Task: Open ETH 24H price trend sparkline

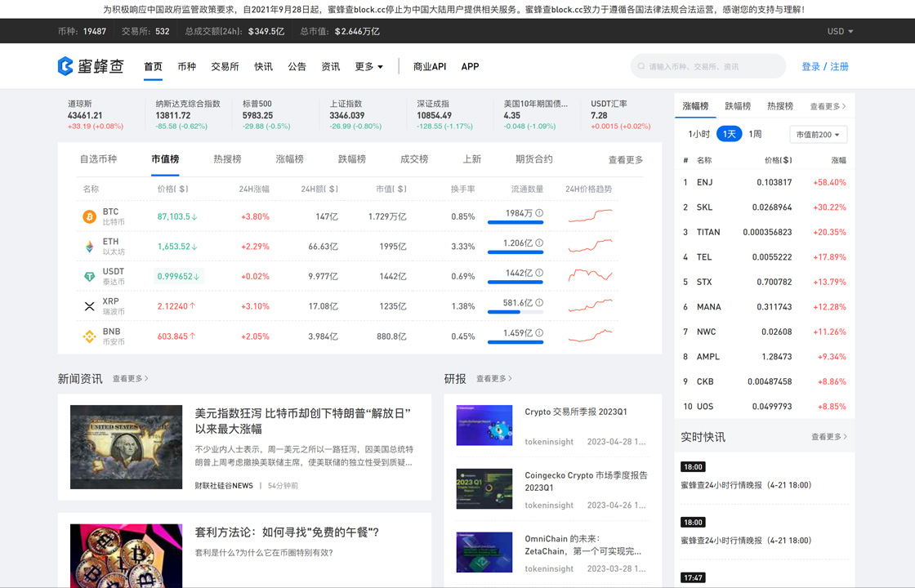Action: coord(590,246)
